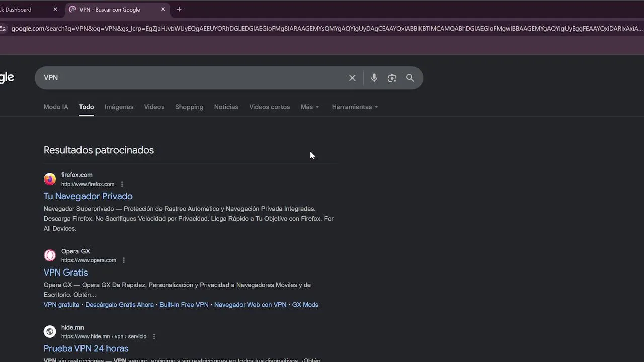Viewport: 644px width, 362px height.
Task: Click the magnifying glass search icon
Action: click(x=410, y=78)
